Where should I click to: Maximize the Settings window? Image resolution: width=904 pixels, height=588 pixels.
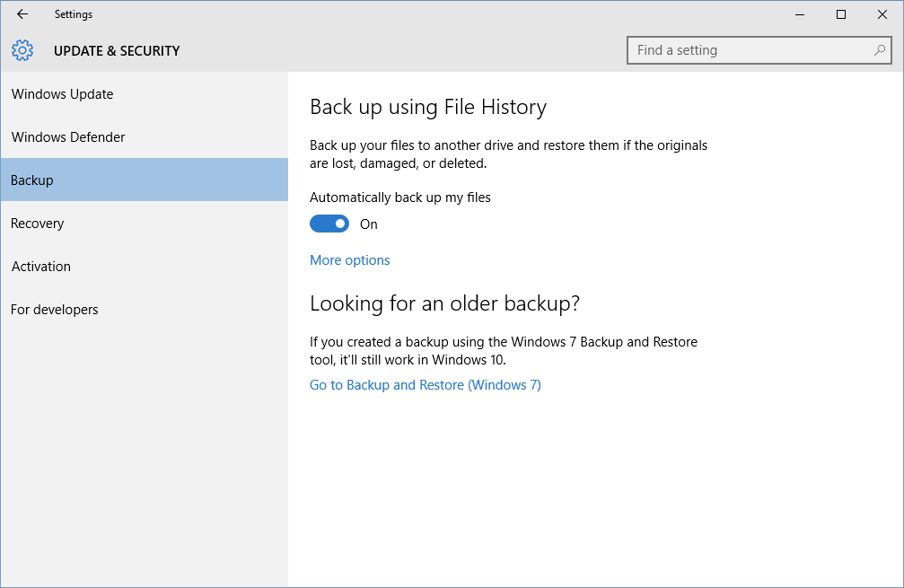(841, 14)
